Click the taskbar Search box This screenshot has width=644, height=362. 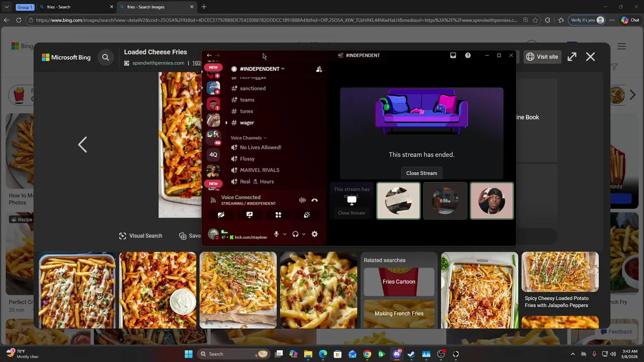(x=234, y=354)
